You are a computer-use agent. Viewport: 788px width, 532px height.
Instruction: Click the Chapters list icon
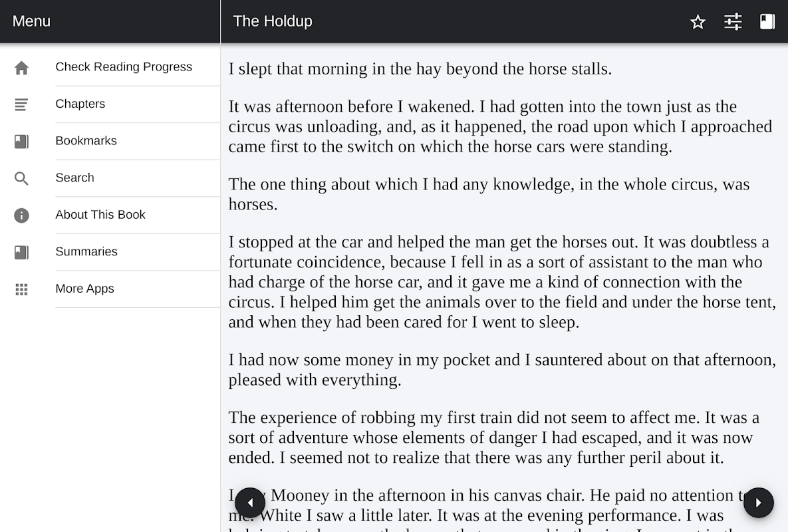click(x=21, y=104)
